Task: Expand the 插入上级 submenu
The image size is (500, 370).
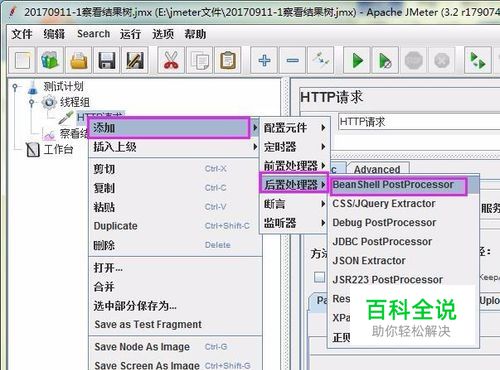Action: (x=175, y=147)
